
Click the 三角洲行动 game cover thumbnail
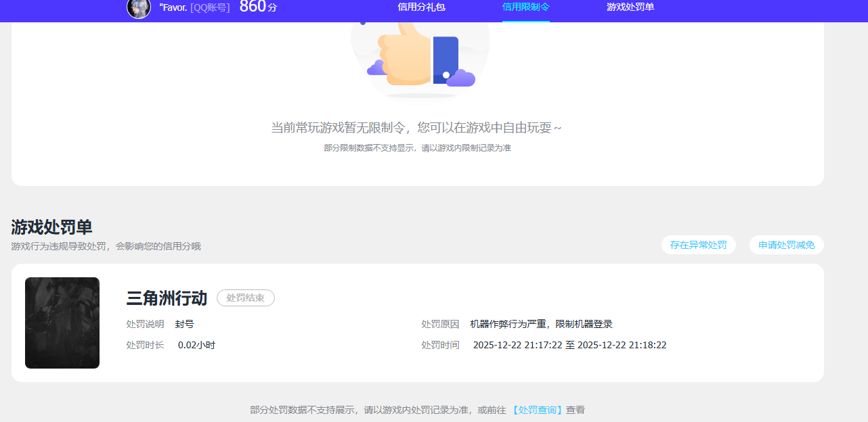62,323
